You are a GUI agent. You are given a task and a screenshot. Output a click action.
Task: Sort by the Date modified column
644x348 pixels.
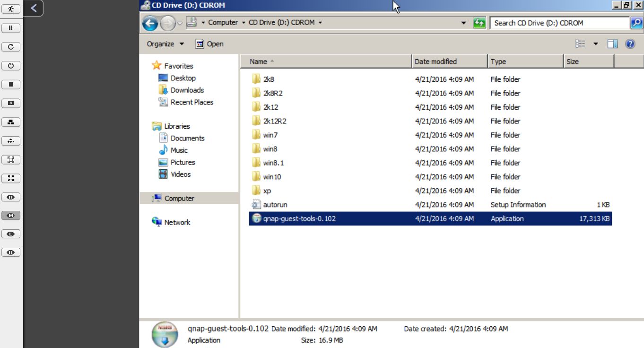point(450,61)
